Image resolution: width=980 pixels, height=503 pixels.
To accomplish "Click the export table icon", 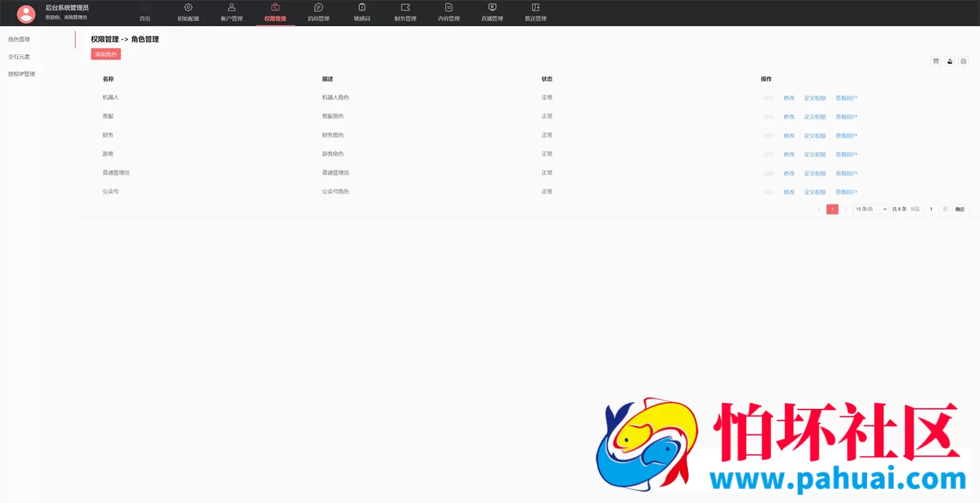I will point(949,61).
